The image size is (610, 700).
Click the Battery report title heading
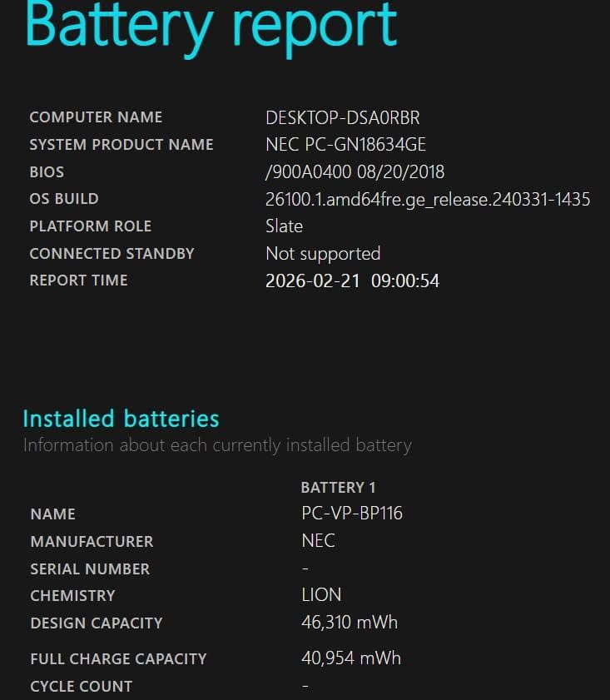click(211, 27)
